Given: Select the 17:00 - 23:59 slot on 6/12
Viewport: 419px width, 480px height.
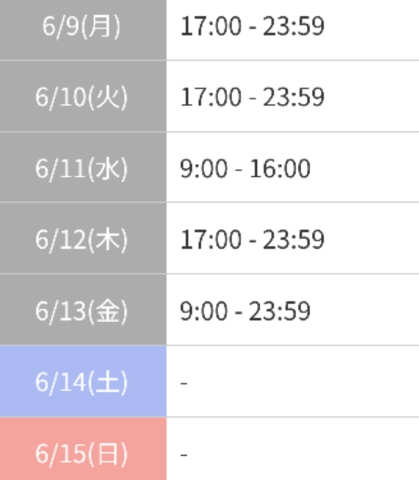Looking at the screenshot, I should point(252,239).
